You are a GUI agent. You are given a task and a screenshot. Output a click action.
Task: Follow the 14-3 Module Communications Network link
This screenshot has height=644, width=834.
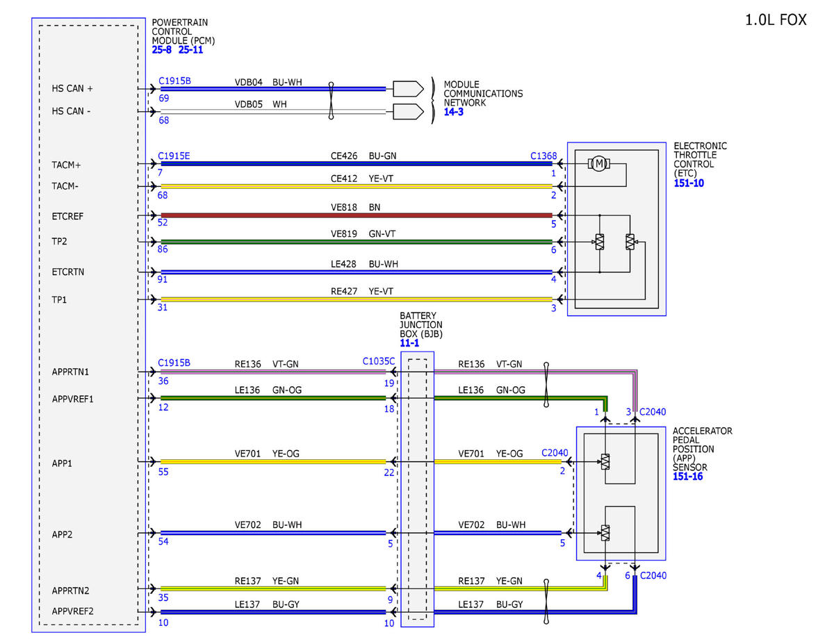455,111
